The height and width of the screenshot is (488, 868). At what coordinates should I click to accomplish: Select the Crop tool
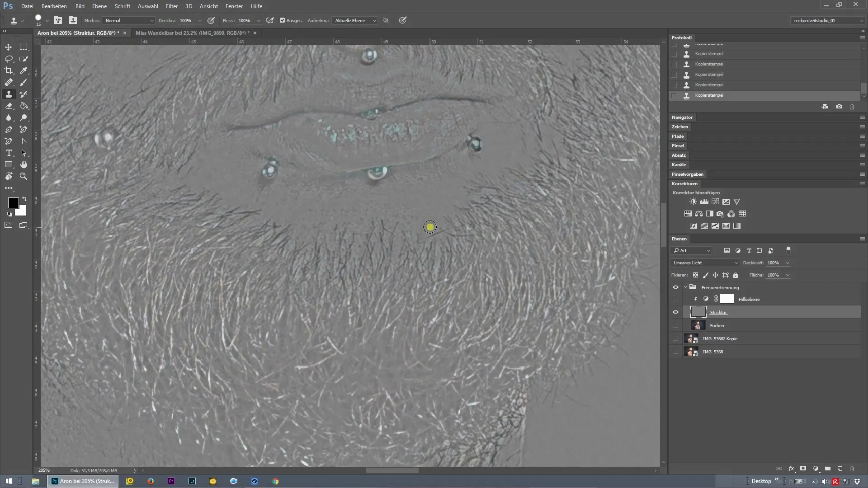pyautogui.click(x=9, y=70)
